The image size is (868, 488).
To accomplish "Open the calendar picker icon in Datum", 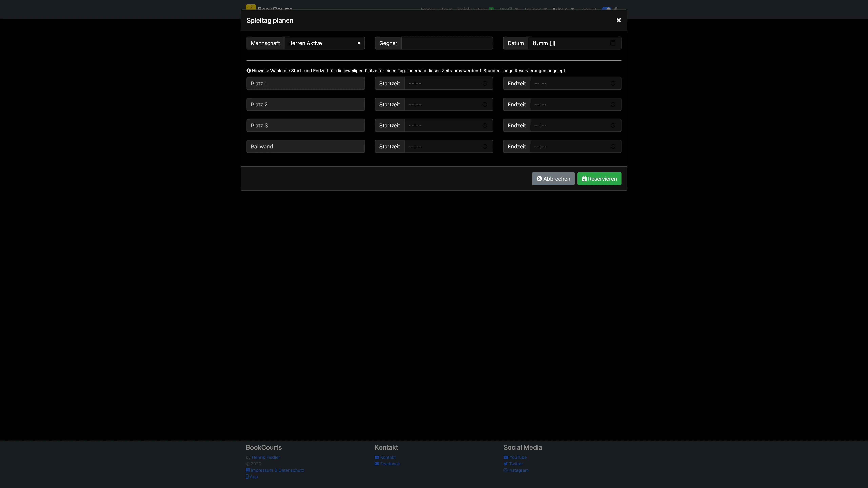I will (x=613, y=43).
